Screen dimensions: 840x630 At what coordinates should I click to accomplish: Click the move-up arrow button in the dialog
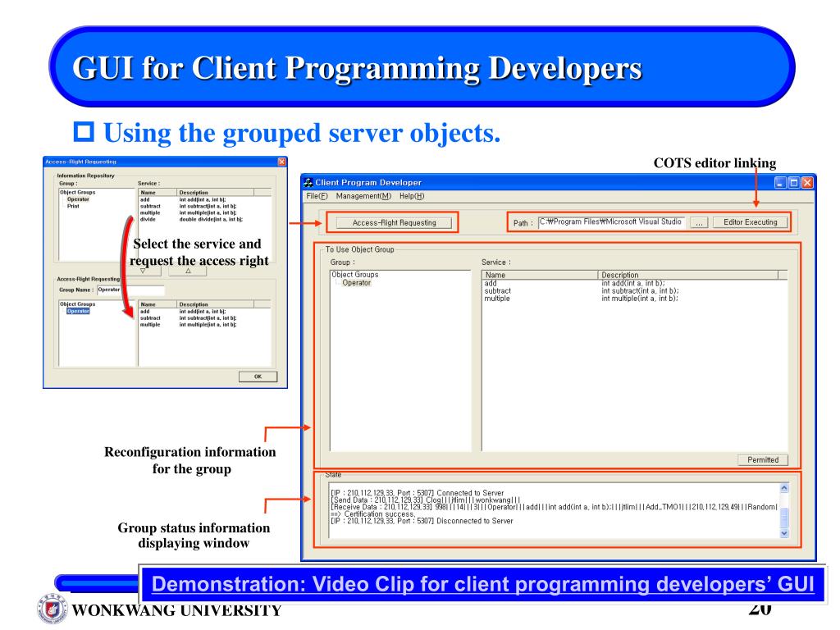188,271
